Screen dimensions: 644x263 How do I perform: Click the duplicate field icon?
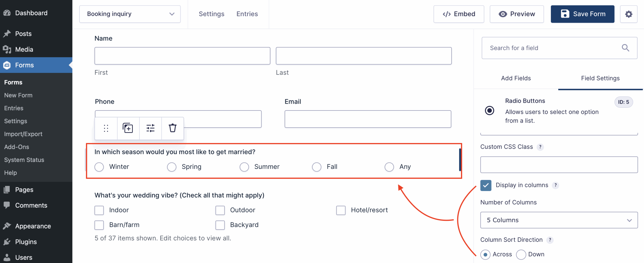128,128
